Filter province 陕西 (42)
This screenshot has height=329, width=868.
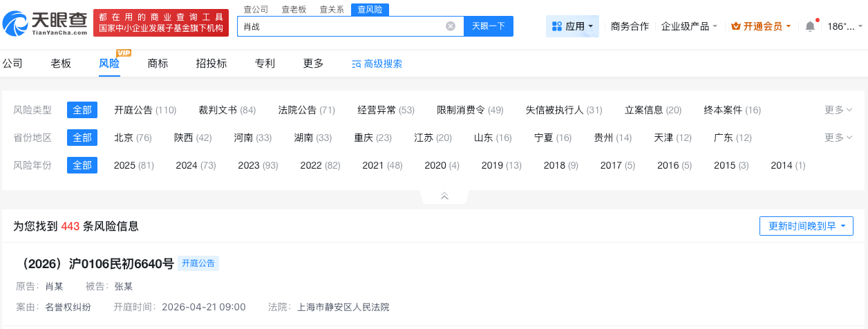point(193,138)
